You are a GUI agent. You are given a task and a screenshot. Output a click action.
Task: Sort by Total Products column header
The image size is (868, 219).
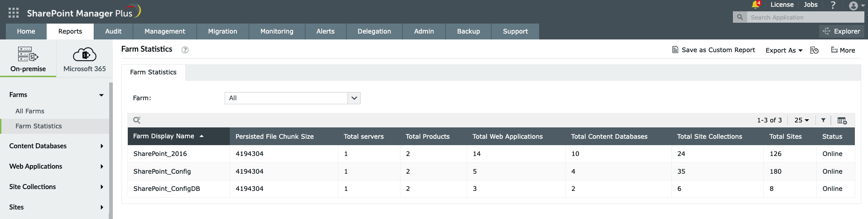click(428, 136)
